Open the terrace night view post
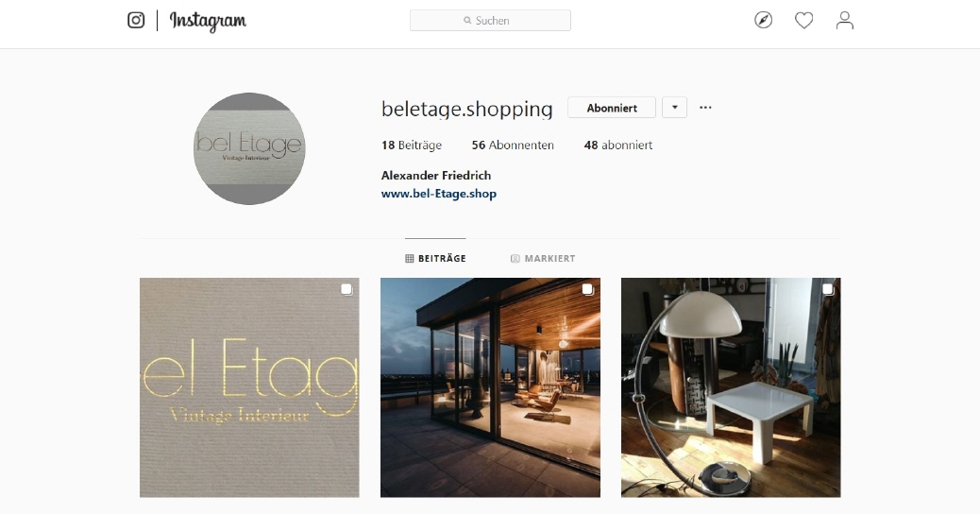The height and width of the screenshot is (514, 980). (x=490, y=387)
